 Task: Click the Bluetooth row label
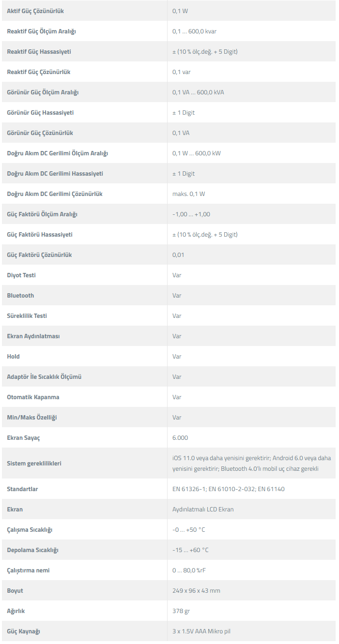20,296
